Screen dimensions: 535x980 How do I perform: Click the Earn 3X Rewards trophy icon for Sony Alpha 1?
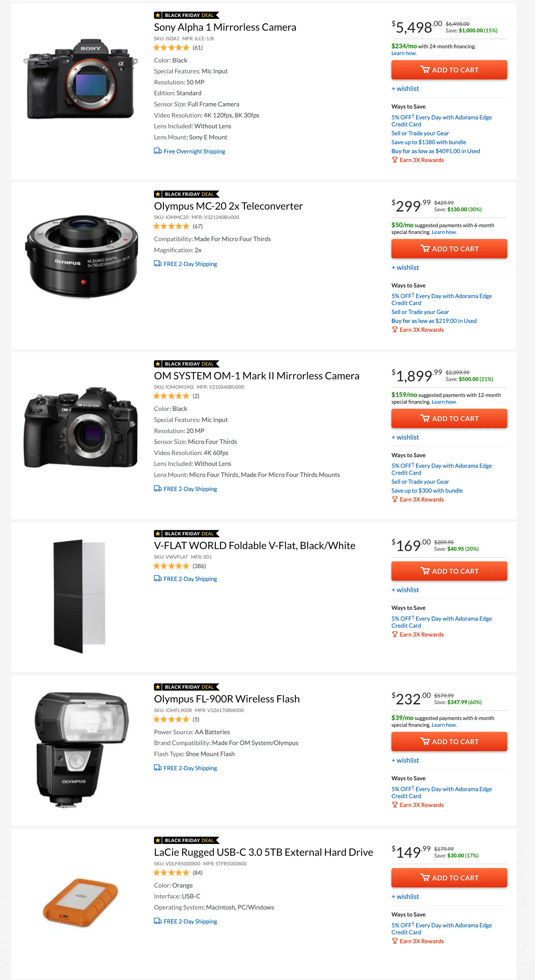(x=395, y=160)
